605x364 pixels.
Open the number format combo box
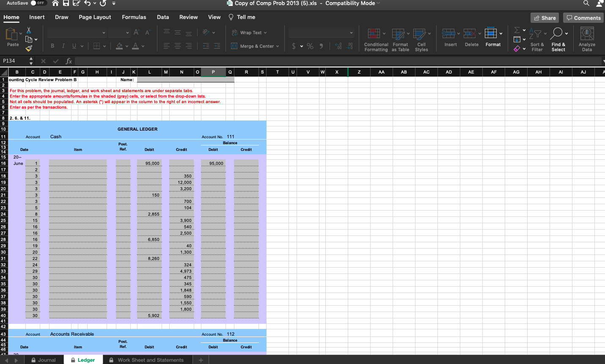(x=322, y=33)
